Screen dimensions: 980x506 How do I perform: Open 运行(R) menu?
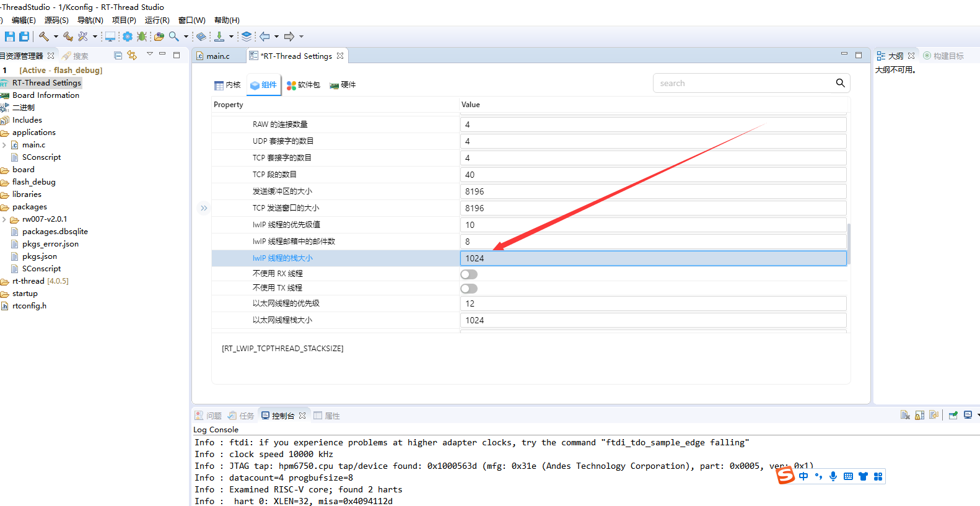(x=157, y=20)
